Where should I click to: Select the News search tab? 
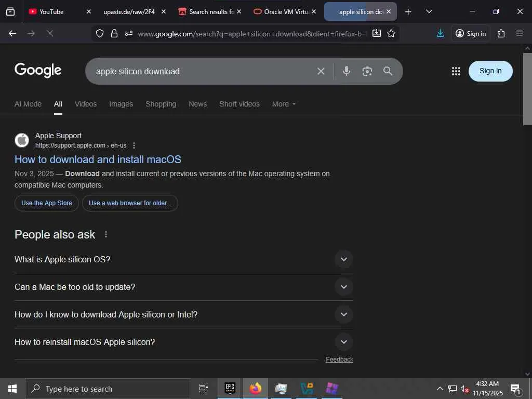tap(198, 104)
